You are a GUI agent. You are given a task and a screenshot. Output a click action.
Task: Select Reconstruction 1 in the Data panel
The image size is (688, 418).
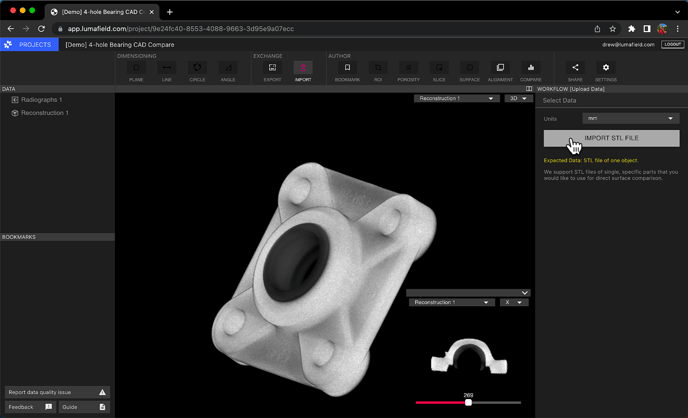(44, 113)
